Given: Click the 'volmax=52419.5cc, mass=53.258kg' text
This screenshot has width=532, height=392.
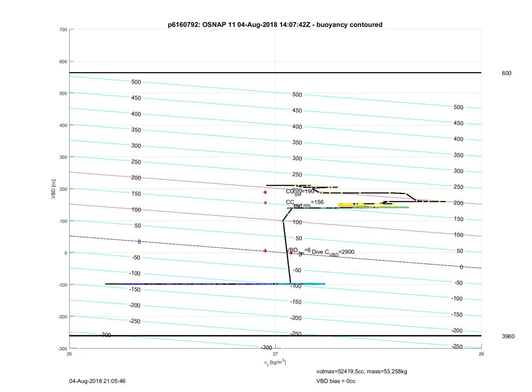Looking at the screenshot, I should (362, 372).
